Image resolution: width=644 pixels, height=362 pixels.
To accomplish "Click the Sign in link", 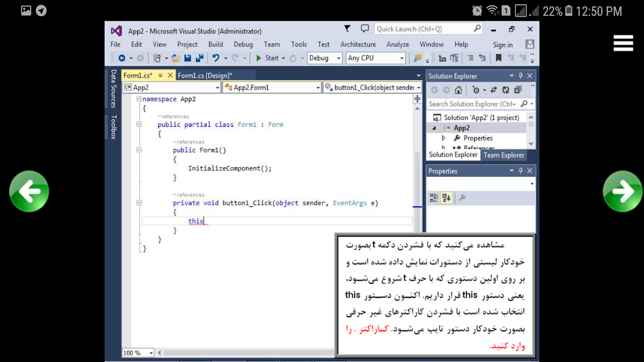I will pos(503,45).
